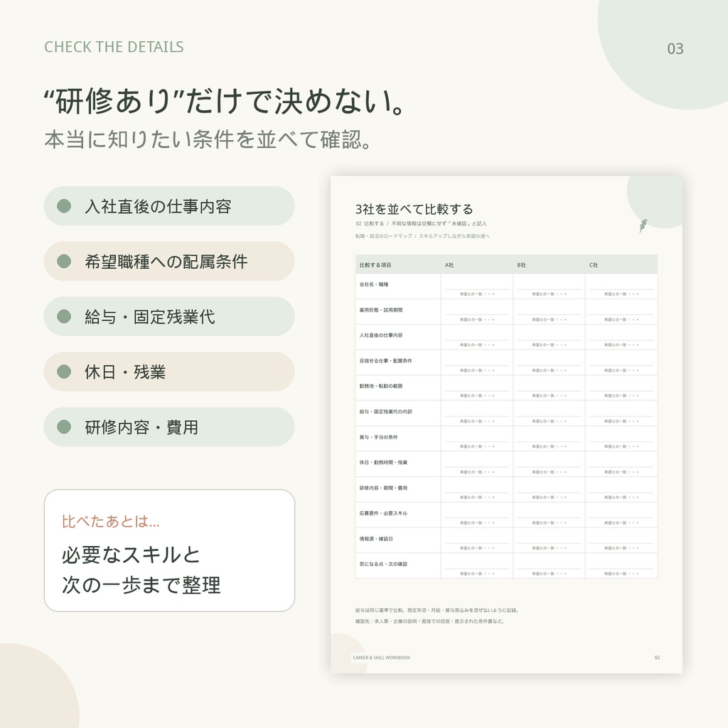Click the A社 cell in the 会社名・職種 row
The height and width of the screenshot is (728, 728).
click(477, 286)
